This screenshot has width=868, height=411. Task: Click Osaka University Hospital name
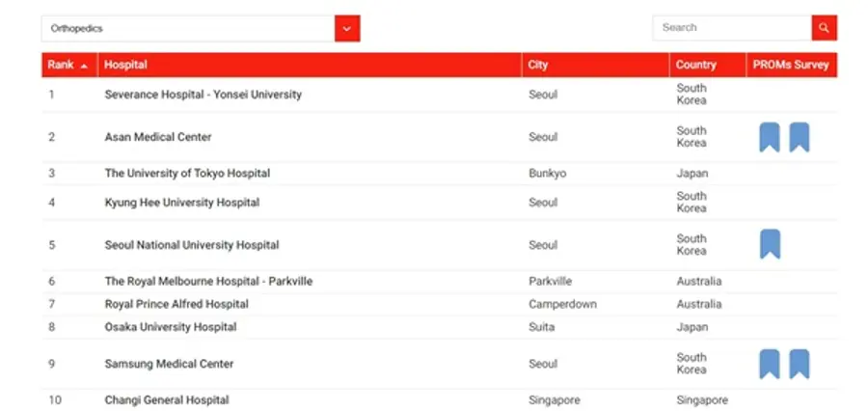coord(171,327)
